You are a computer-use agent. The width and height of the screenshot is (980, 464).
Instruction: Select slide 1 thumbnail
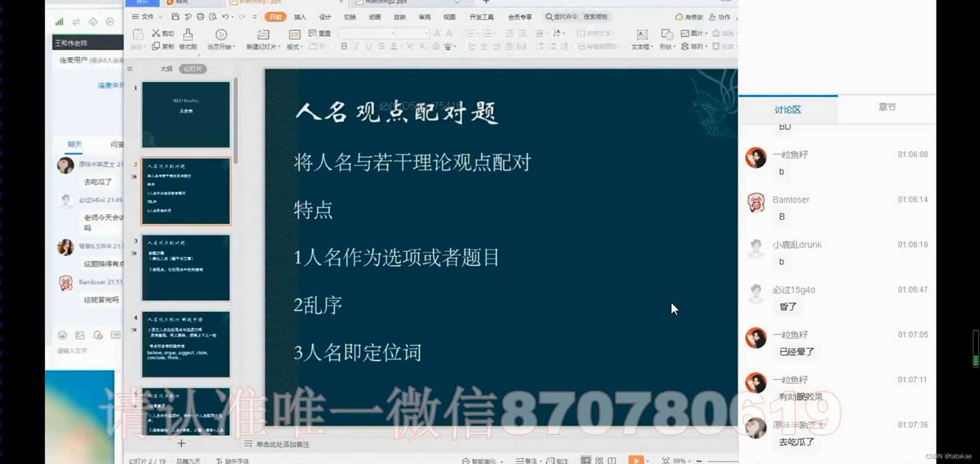point(186,115)
